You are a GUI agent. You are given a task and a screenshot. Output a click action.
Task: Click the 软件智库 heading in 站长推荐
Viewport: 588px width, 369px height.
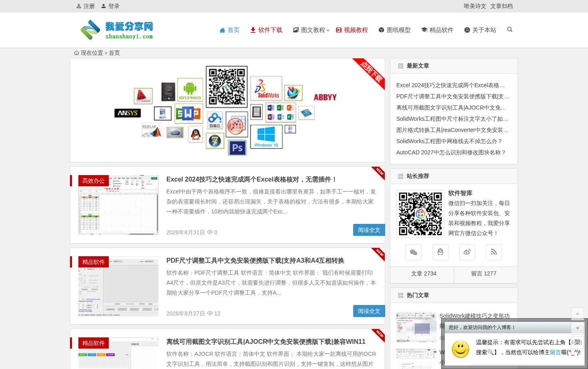[x=460, y=193]
